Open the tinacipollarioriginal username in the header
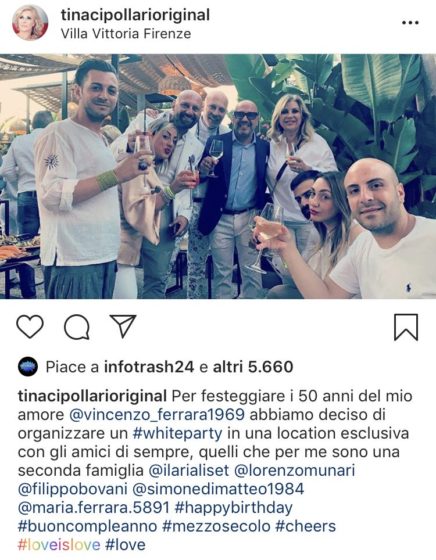The height and width of the screenshot is (560, 436). point(135,15)
